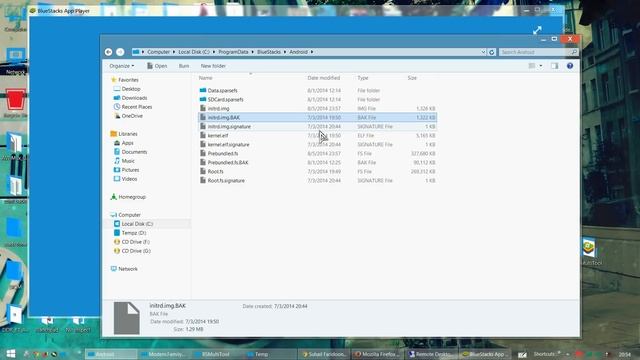Open Homegroup in navigation pane
The image size is (640, 360).
click(x=131, y=197)
